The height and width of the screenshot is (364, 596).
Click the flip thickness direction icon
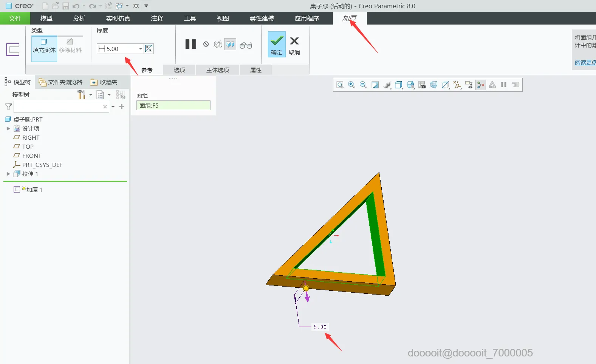coord(149,49)
